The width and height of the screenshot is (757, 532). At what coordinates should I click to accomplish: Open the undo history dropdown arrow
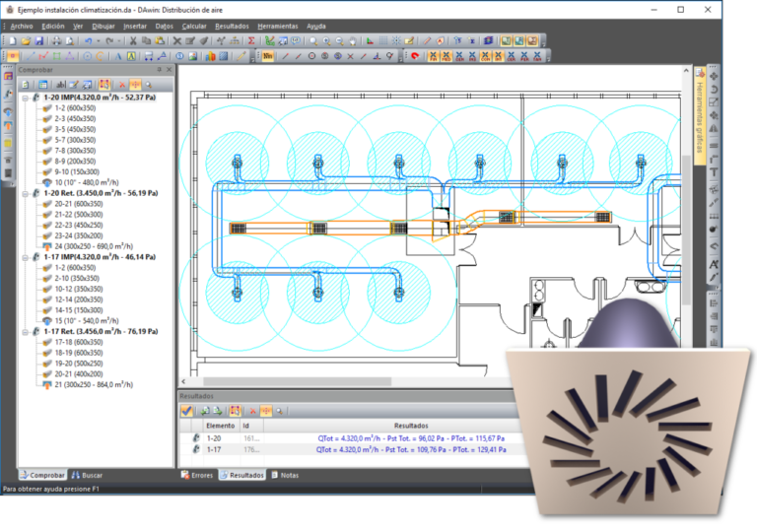pos(98,41)
